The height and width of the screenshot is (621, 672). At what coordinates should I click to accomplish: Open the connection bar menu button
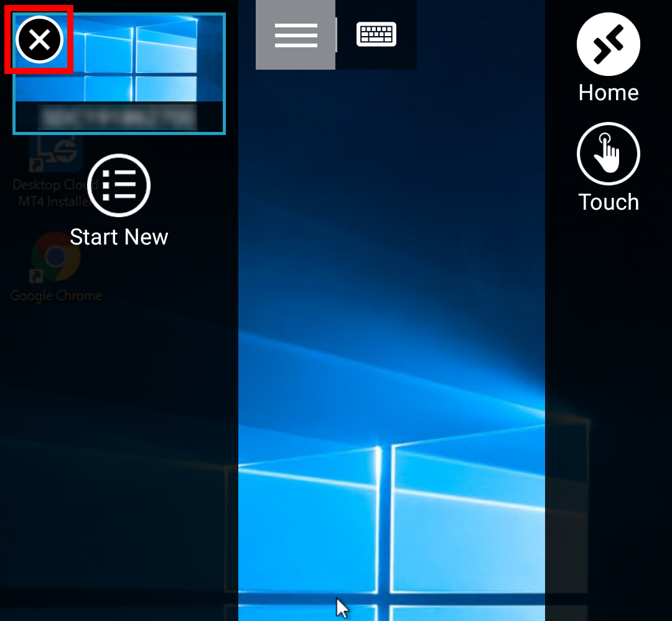tap(296, 35)
